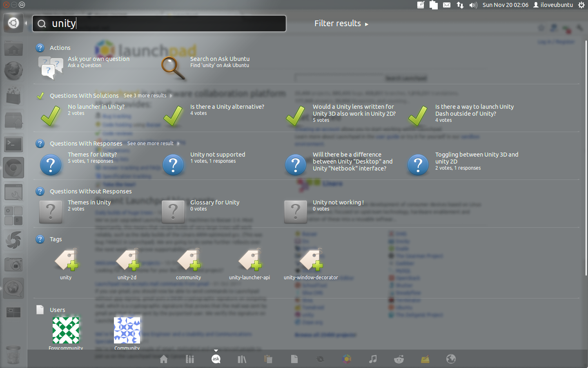
Task: Collapse the Users category header
Action: tap(58, 310)
